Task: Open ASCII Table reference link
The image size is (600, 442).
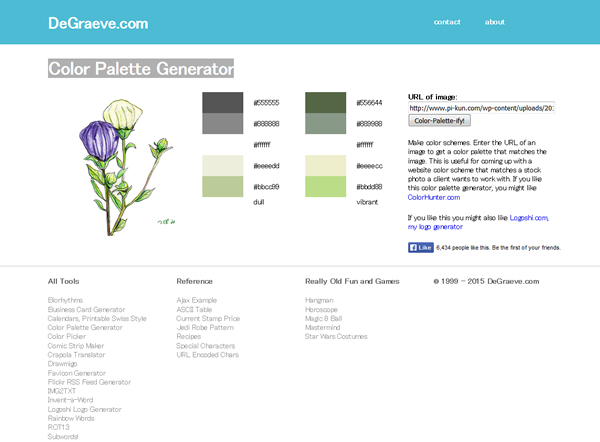Action: pos(194,310)
